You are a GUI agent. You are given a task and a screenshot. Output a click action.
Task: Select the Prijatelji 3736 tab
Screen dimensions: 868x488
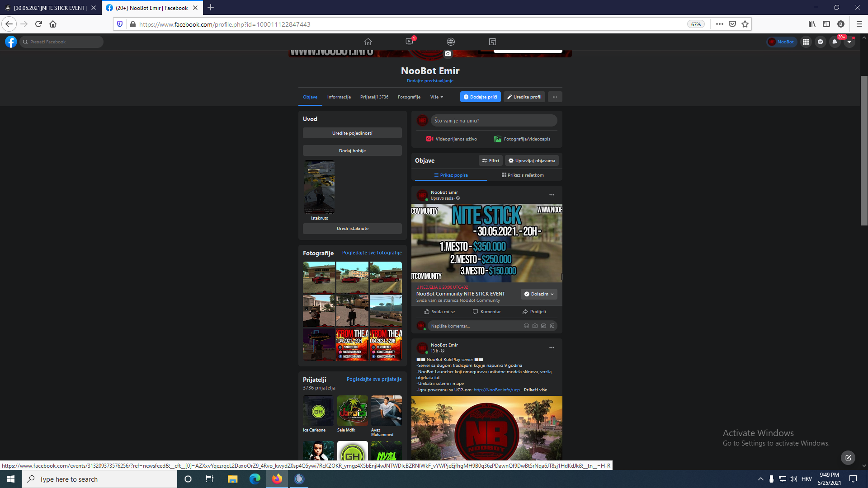374,97
